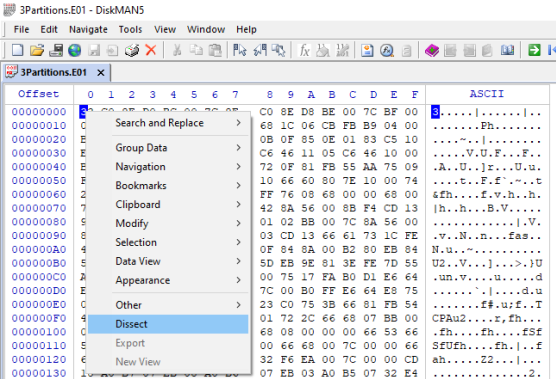Click the highlighted '3' in the ASCII column

point(435,112)
